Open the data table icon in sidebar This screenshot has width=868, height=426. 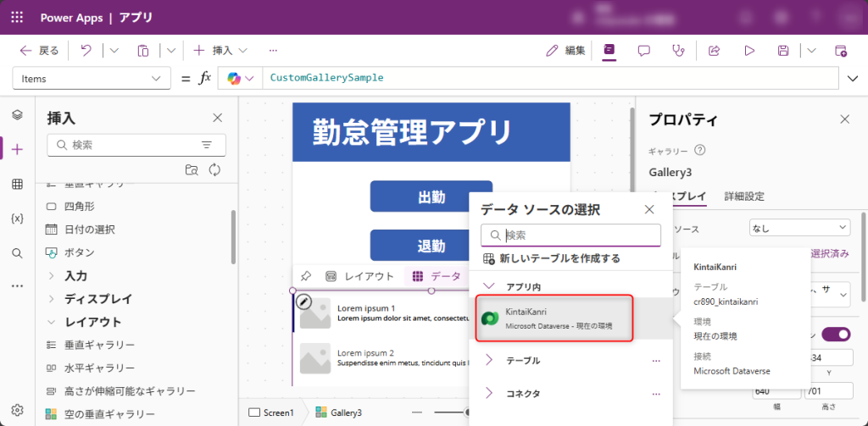(x=17, y=185)
